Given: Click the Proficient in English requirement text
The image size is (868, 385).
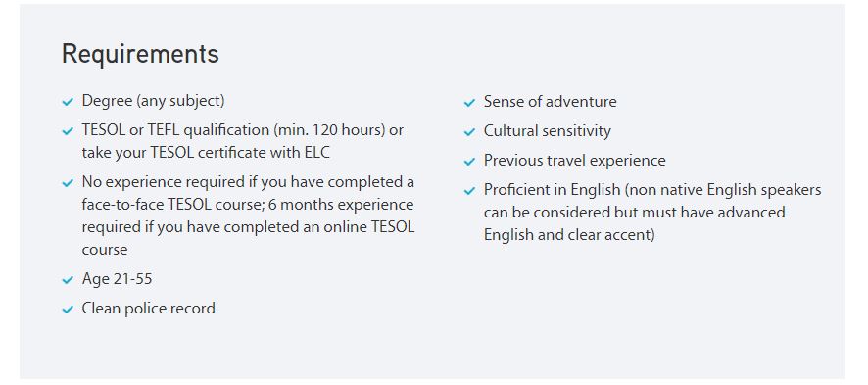Looking at the screenshot, I should click(x=652, y=213).
